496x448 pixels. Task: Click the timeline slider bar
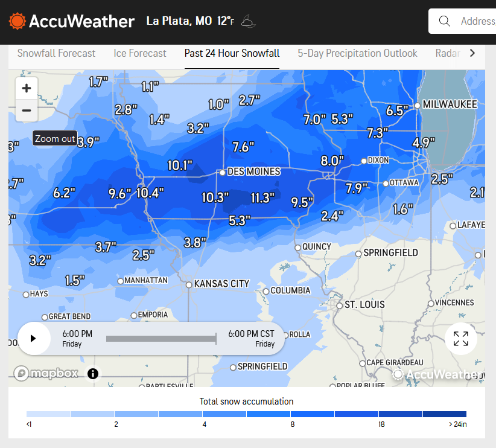click(161, 339)
